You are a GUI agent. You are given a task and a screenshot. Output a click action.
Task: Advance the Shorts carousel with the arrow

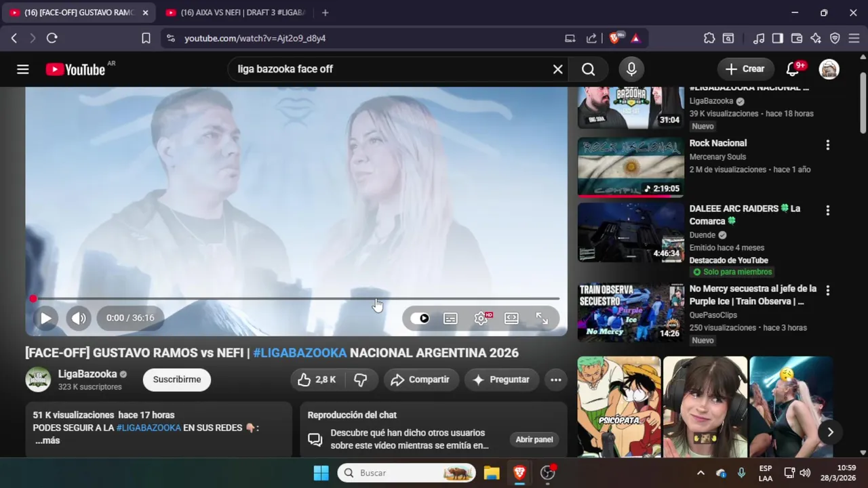830,432
